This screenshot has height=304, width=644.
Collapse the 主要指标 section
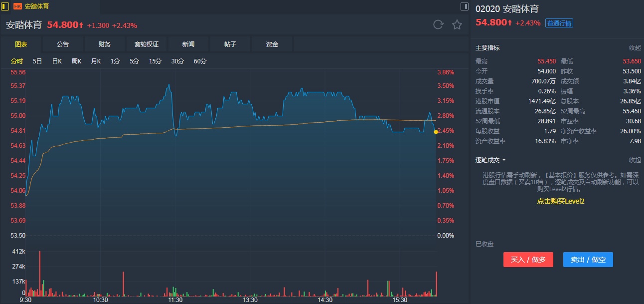tap(635, 48)
